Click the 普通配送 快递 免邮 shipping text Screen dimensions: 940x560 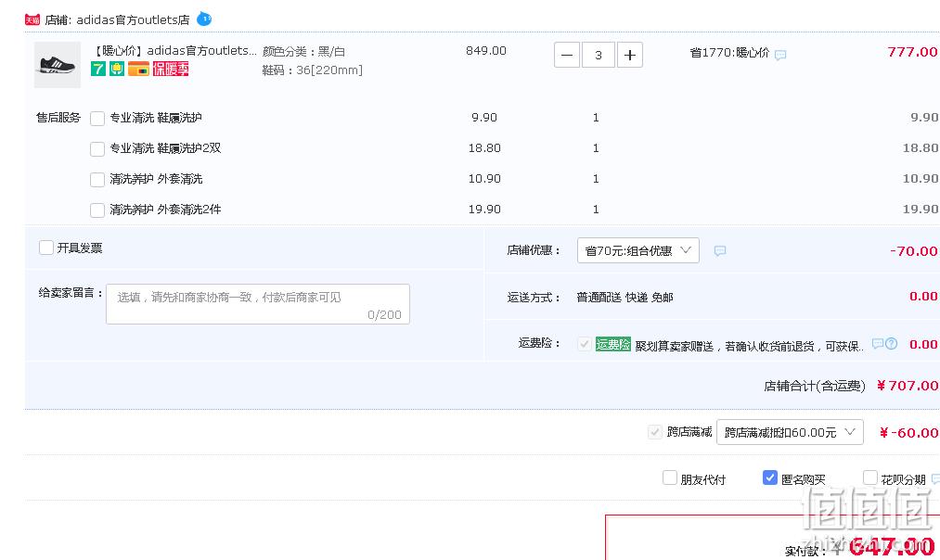pos(625,297)
